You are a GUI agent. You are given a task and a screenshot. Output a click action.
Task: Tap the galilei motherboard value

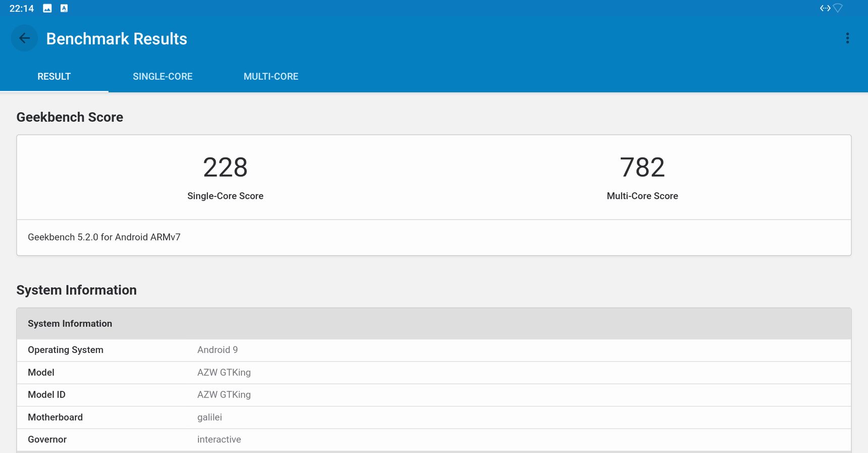pyautogui.click(x=209, y=418)
